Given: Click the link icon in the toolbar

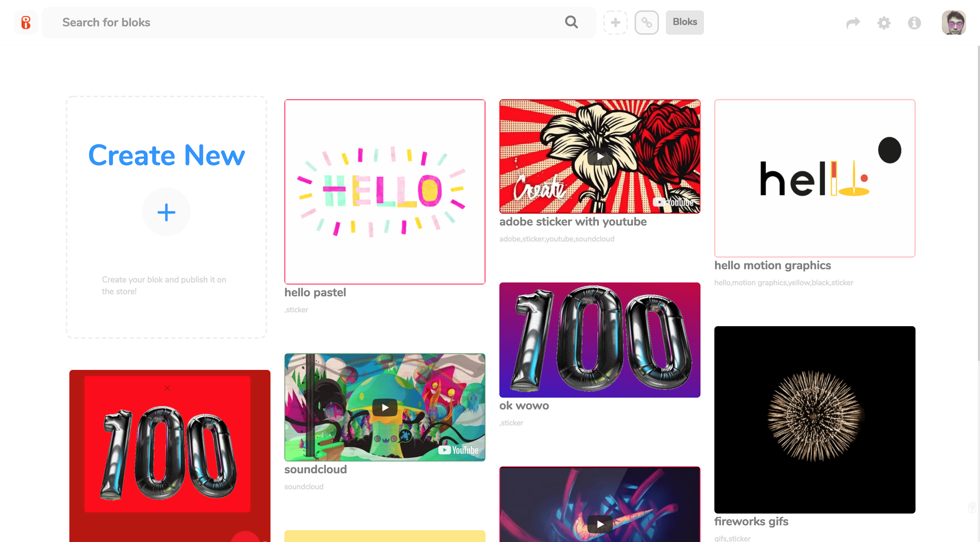Looking at the screenshot, I should tap(646, 23).
